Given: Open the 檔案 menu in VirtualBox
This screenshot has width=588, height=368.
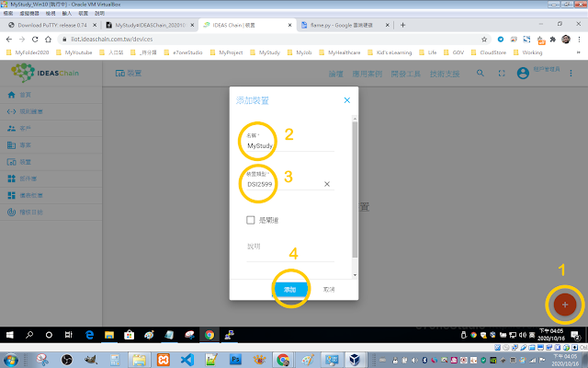Looking at the screenshot, I should tap(8, 13).
